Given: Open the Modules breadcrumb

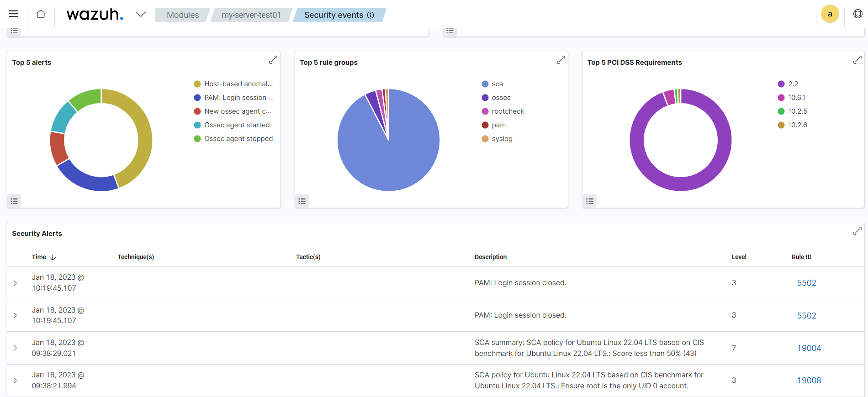Looking at the screenshot, I should click(x=183, y=15).
